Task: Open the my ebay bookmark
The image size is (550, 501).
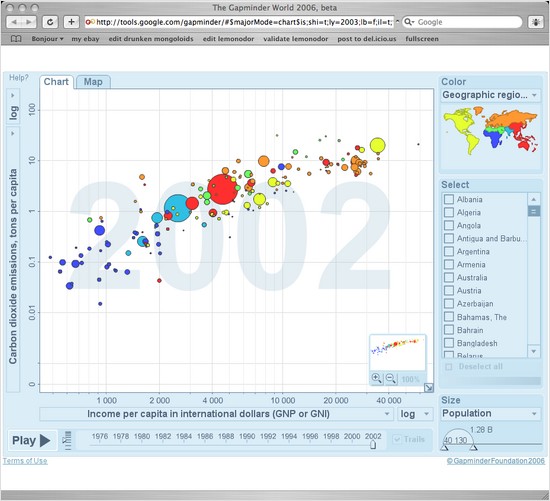Action: (85, 39)
